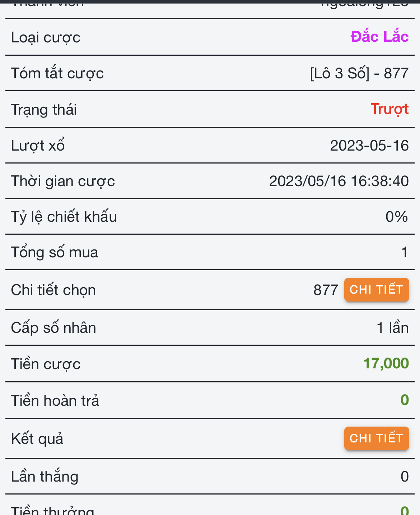The image size is (420, 515).
Task: Select the [Lô 3 Số] - 877 summary
Action: click(359, 73)
